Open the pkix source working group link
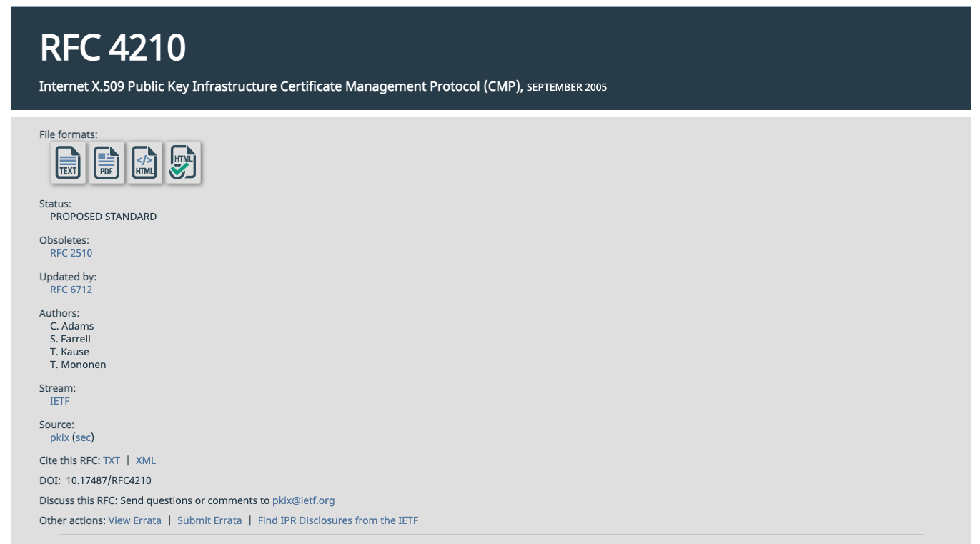 click(x=59, y=437)
